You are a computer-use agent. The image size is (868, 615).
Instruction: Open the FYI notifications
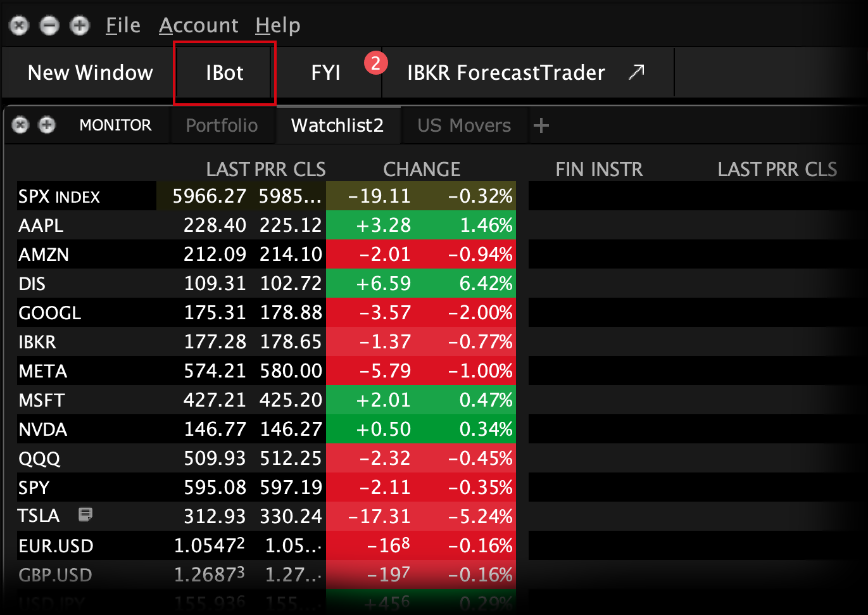325,73
